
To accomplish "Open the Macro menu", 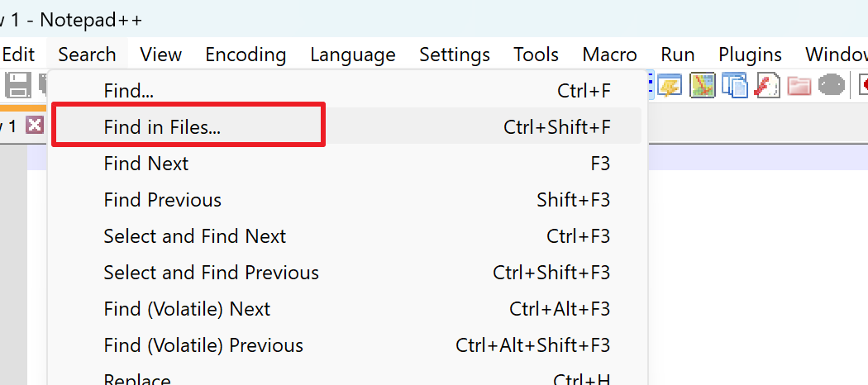I will 609,55.
